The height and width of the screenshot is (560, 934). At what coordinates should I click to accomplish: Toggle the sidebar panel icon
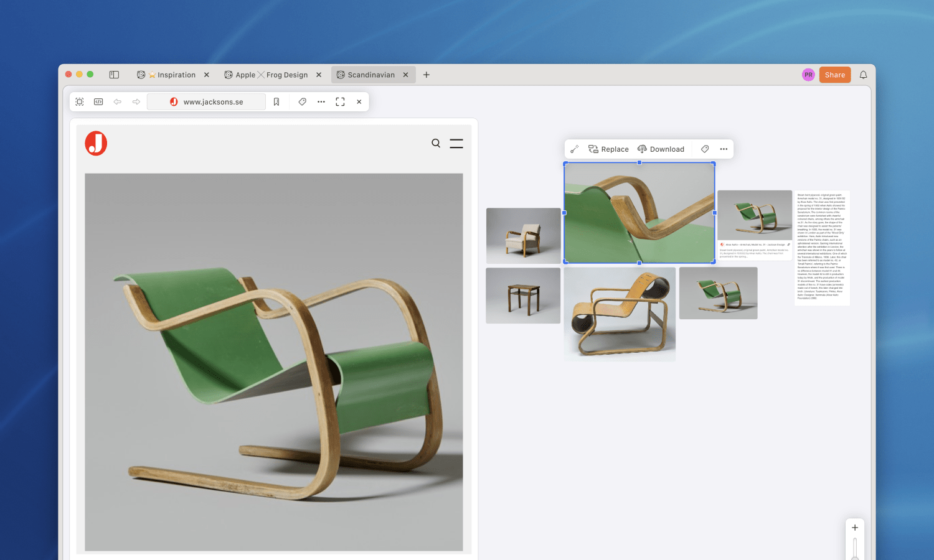[114, 75]
